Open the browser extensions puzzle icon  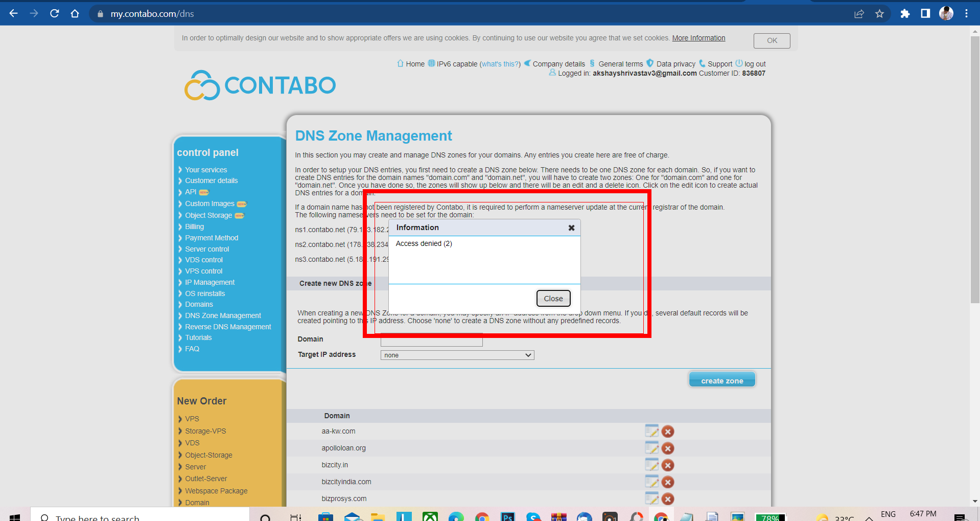point(905,14)
